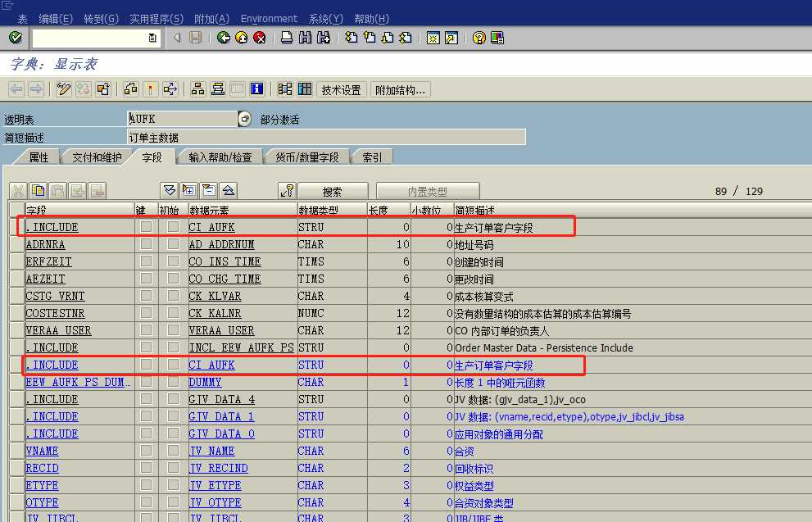Click the Collapse All Includes icon
Image resolution: width=812 pixels, height=522 pixels.
229,191
